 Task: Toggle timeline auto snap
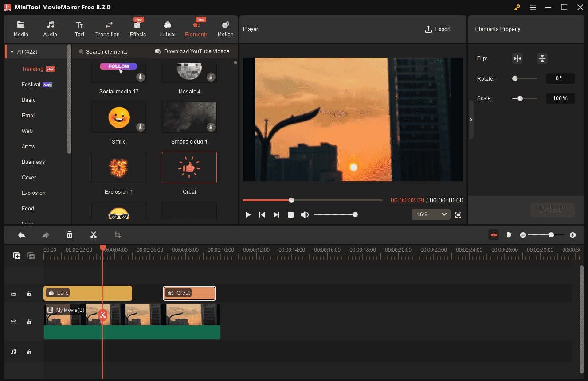pyautogui.click(x=494, y=235)
